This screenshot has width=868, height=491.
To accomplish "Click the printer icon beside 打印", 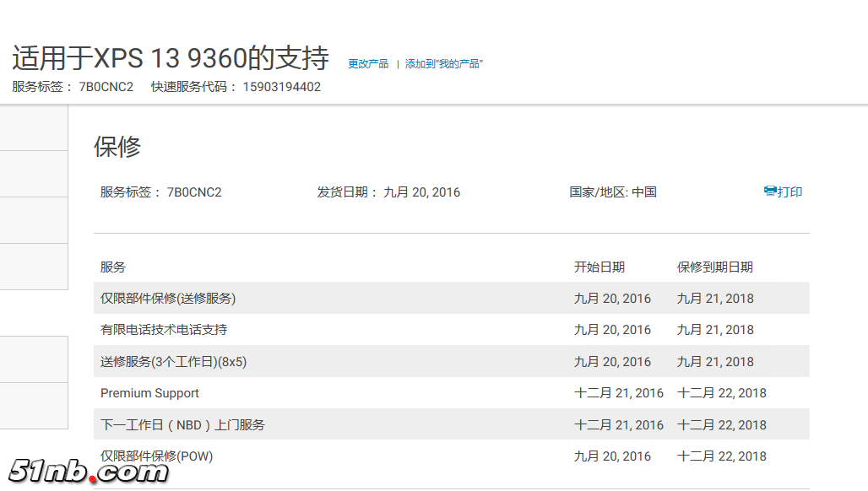I will (x=770, y=192).
